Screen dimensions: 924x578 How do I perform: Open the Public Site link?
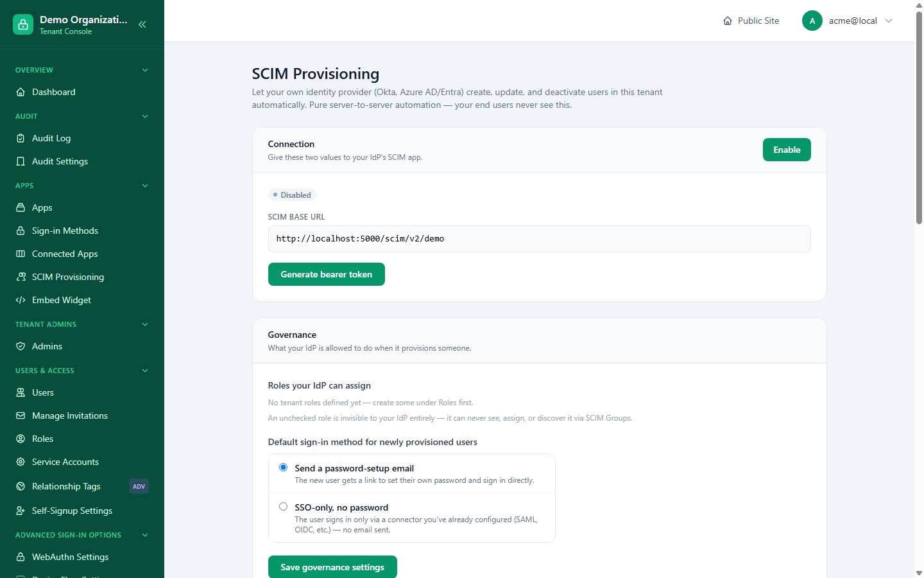pyautogui.click(x=751, y=21)
